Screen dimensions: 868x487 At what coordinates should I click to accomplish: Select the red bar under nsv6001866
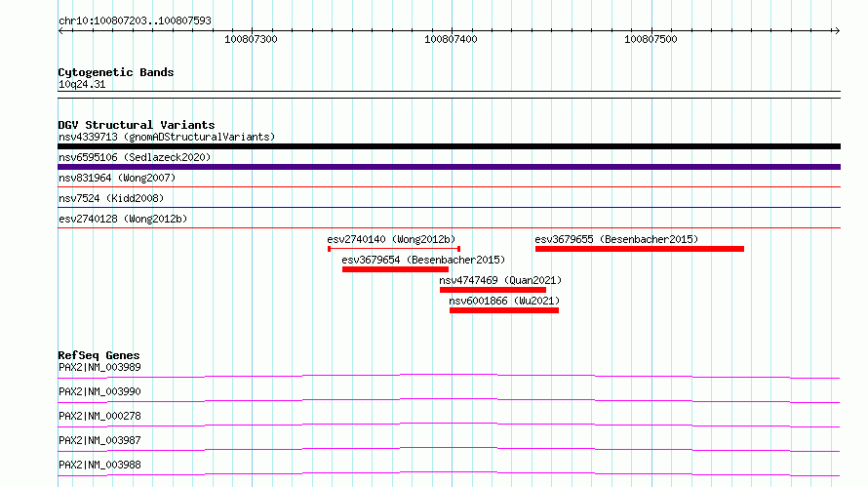click(504, 310)
